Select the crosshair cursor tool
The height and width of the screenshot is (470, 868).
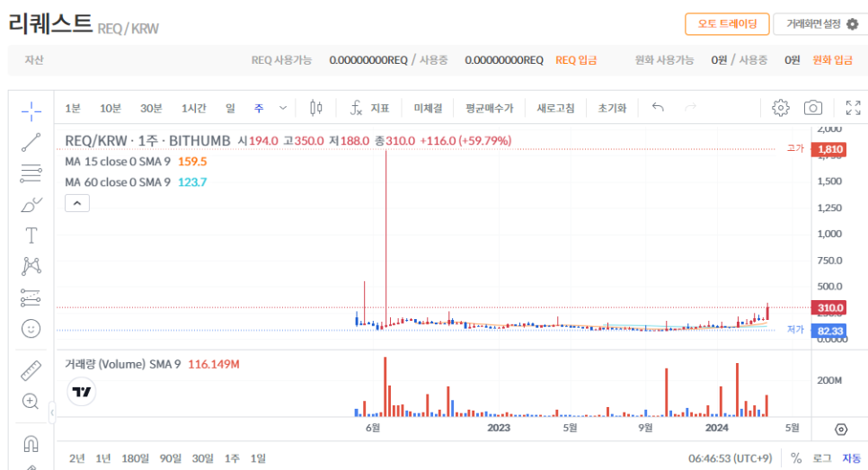[31, 111]
